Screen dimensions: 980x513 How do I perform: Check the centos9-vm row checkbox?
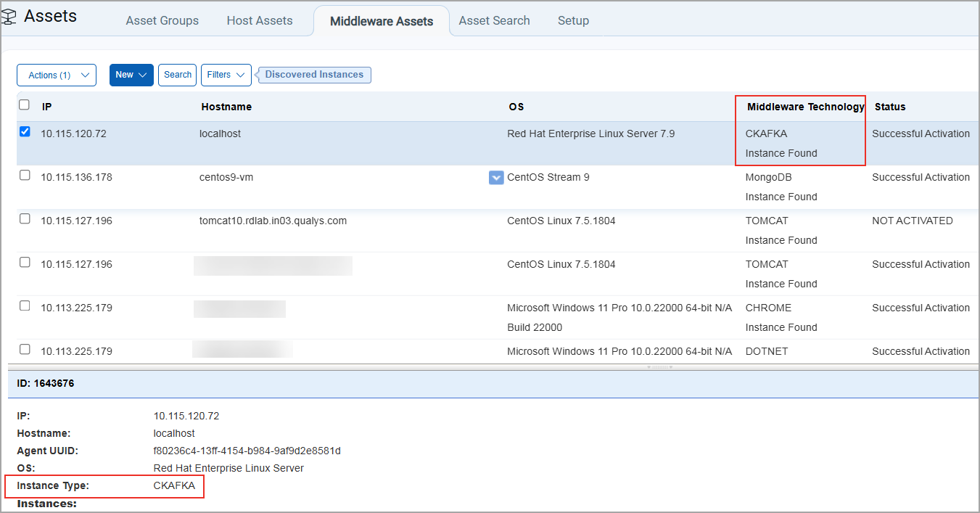point(24,175)
